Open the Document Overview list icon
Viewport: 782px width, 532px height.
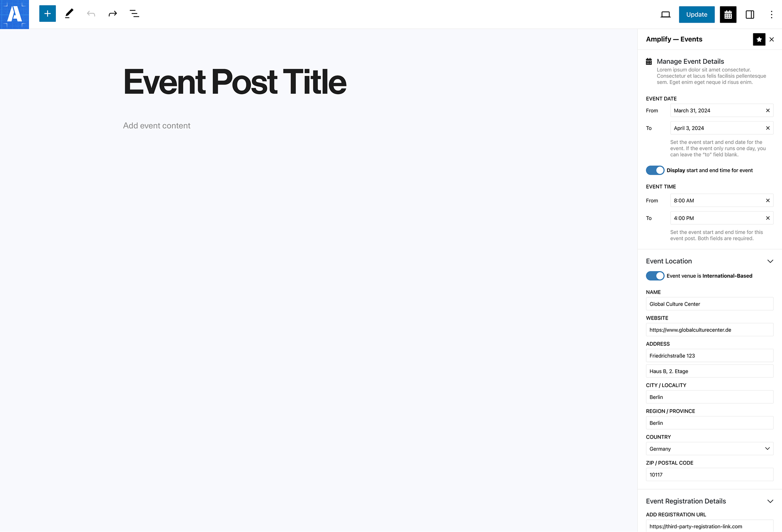tap(134, 13)
